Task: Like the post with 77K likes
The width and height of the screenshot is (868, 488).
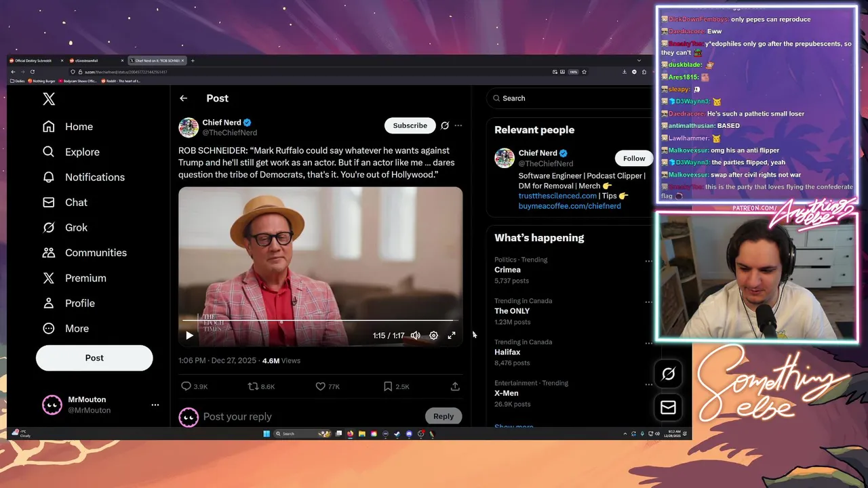Action: pos(321,386)
